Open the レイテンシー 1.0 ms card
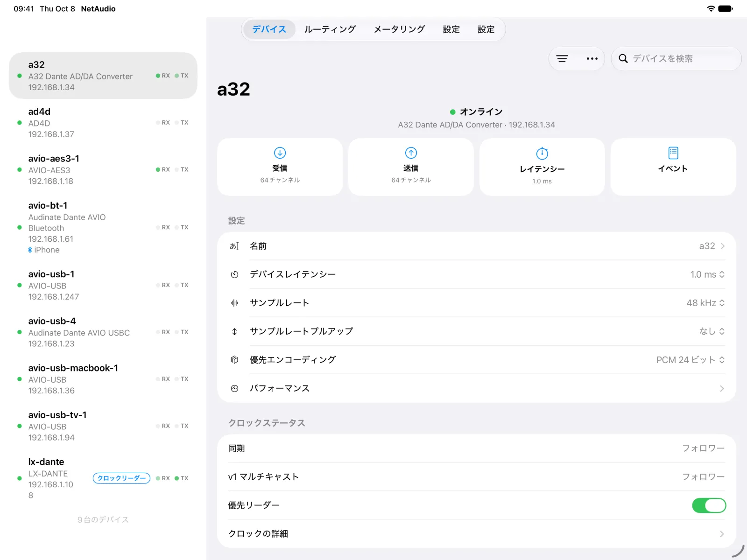The height and width of the screenshot is (560, 747). point(542,167)
